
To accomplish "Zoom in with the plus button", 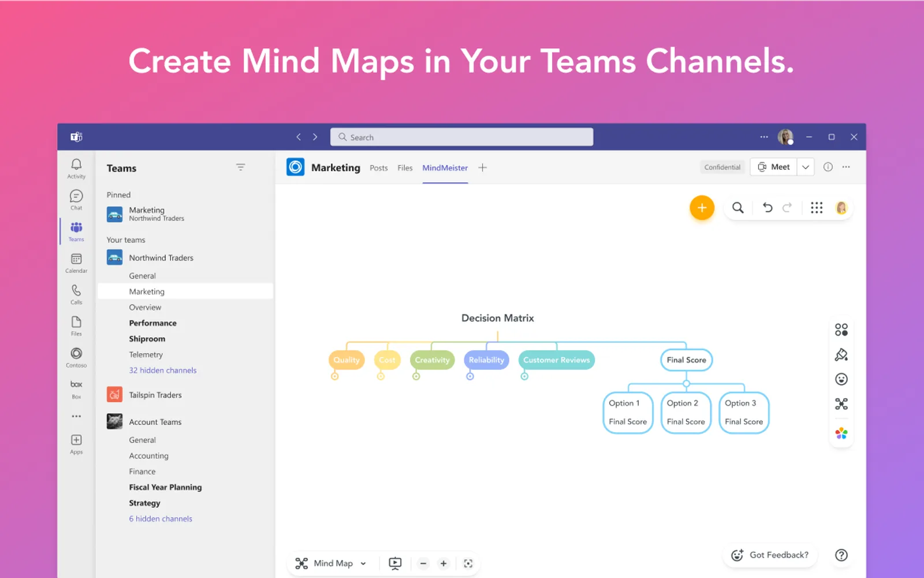I will pyautogui.click(x=444, y=564).
